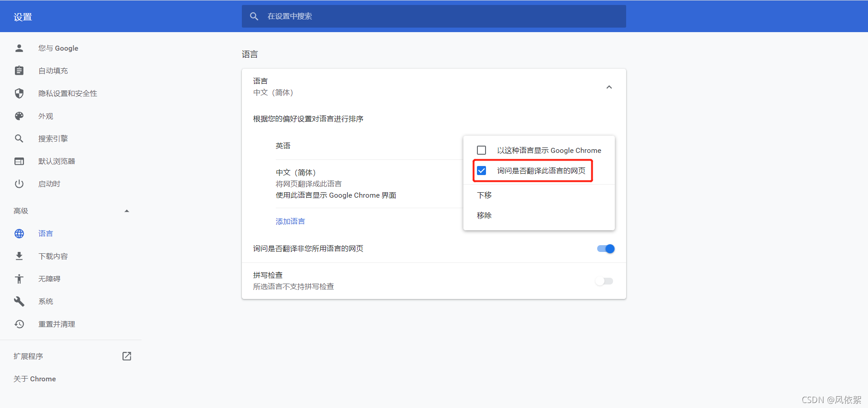Uncheck 询问是否翻译此语言的网页 checkbox
The height and width of the screenshot is (408, 868).
(x=481, y=171)
